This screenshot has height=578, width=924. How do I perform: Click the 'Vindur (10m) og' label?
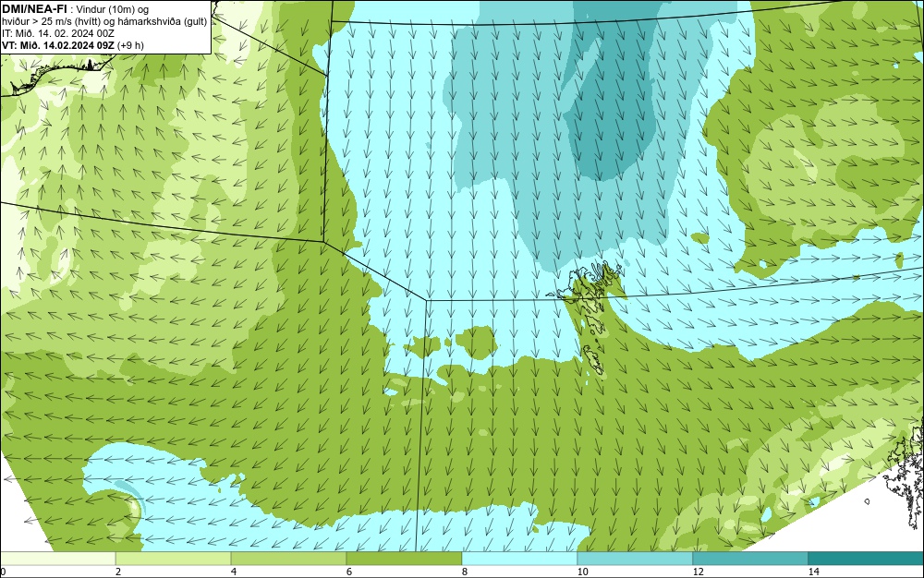(x=113, y=9)
